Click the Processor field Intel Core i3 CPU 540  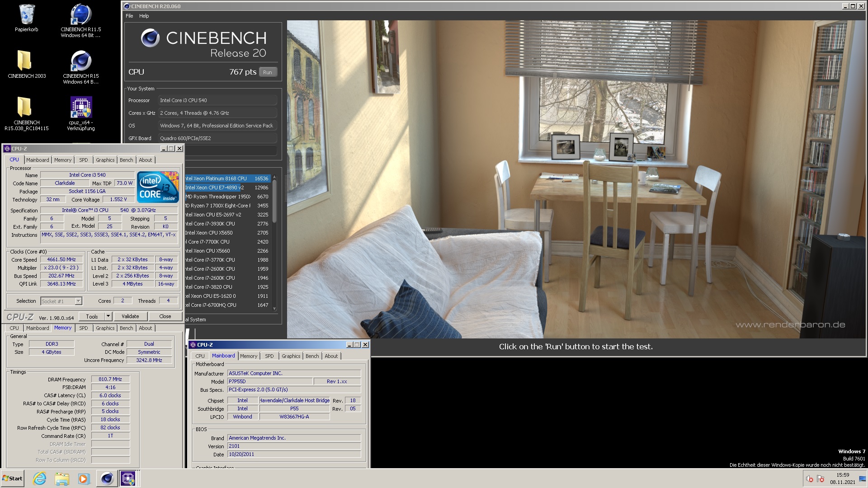point(217,100)
